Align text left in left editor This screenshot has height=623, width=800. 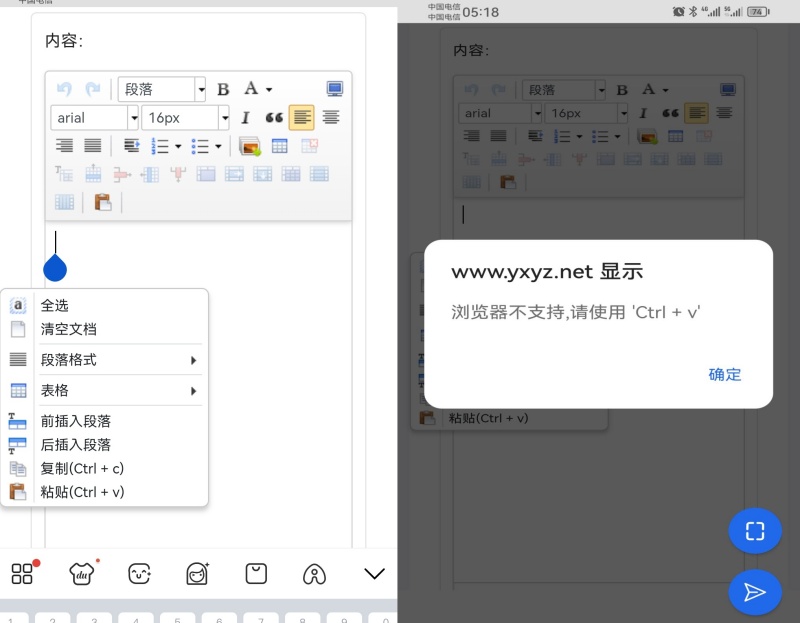pyautogui.click(x=302, y=117)
